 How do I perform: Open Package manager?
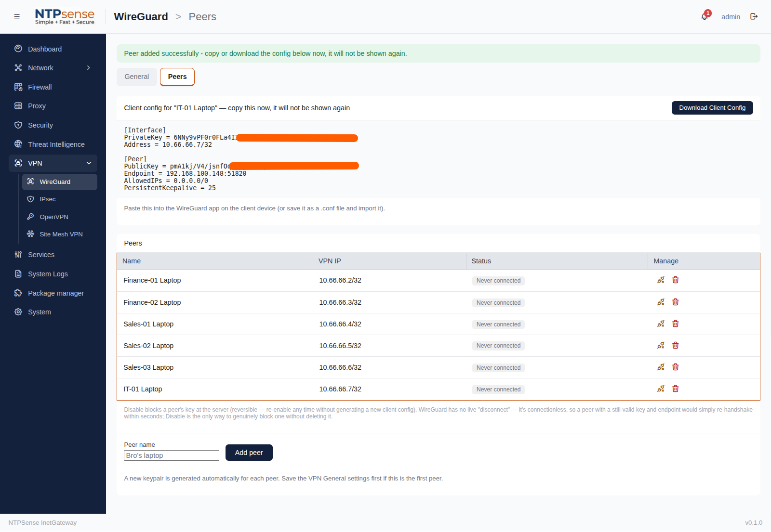[x=53, y=293]
